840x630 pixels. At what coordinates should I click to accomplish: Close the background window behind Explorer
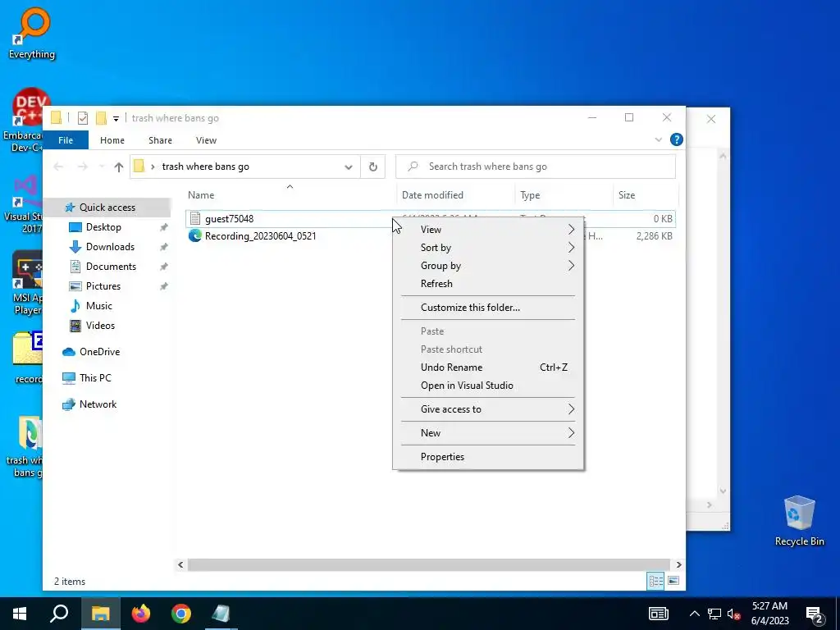[x=711, y=119]
